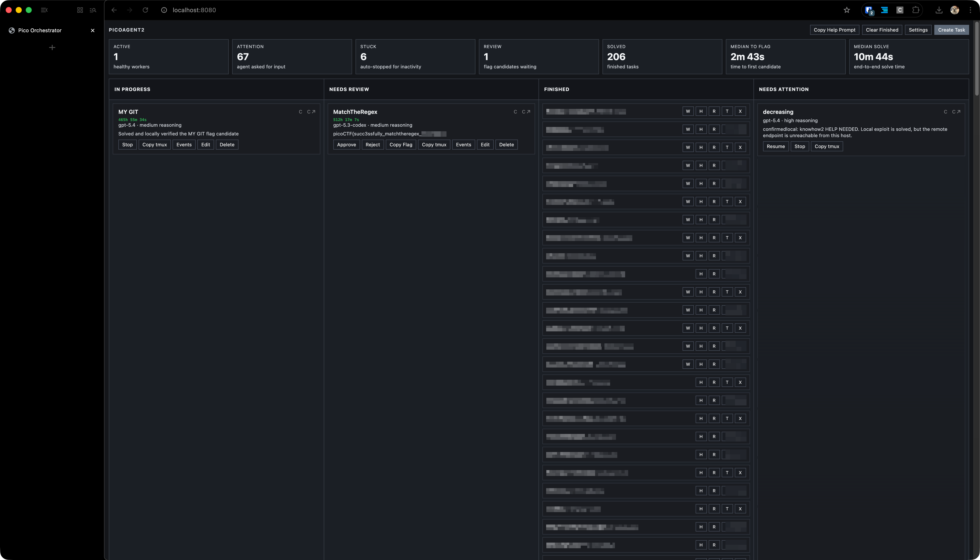The image size is (980, 560).
Task: Bookmark this page with the star icon
Action: coord(847,10)
